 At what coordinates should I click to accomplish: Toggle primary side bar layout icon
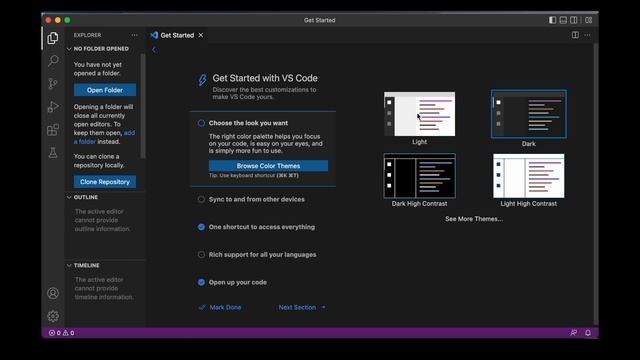552,20
